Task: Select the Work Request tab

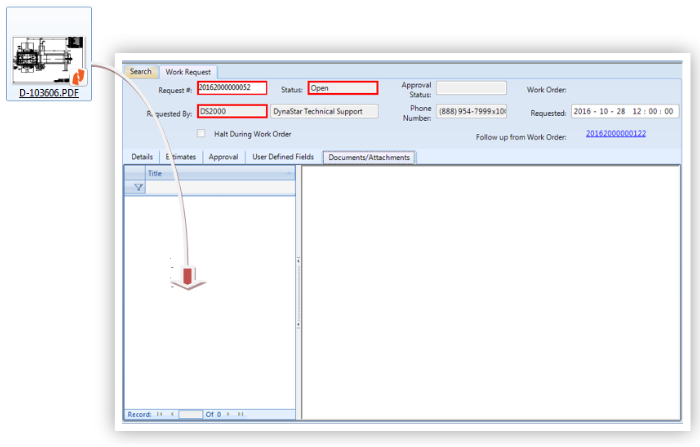Action: 189,72
